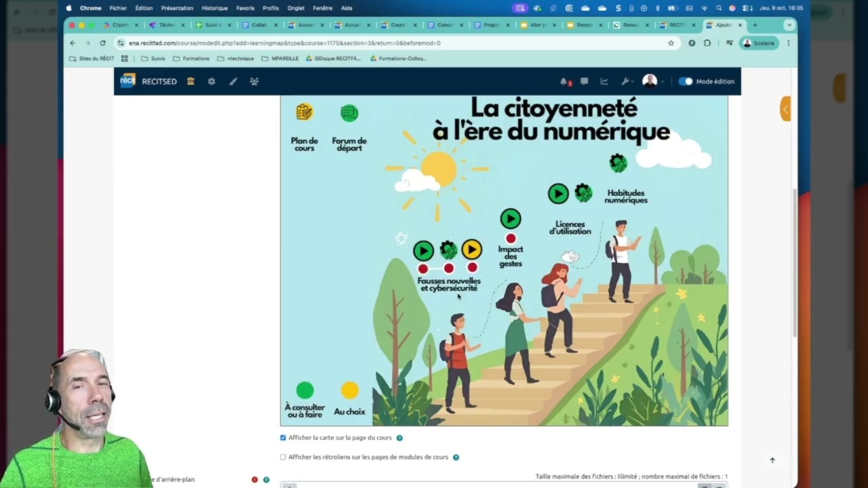Click green play marker above Fausses nouvelles
The image size is (868, 488).
pos(423,251)
